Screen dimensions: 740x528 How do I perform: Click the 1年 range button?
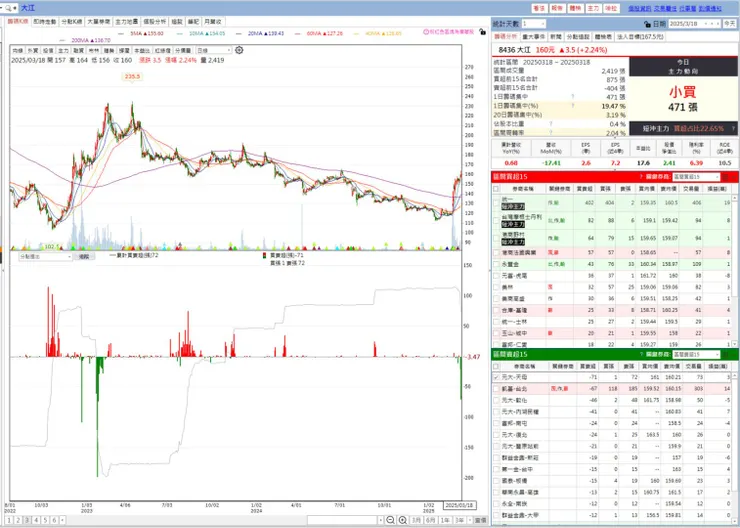(x=445, y=520)
